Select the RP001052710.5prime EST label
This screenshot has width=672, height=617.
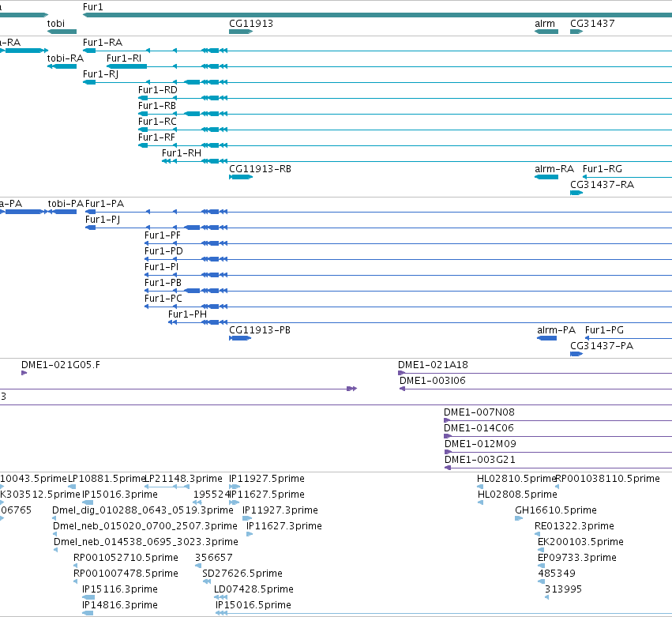pyautogui.click(x=126, y=559)
